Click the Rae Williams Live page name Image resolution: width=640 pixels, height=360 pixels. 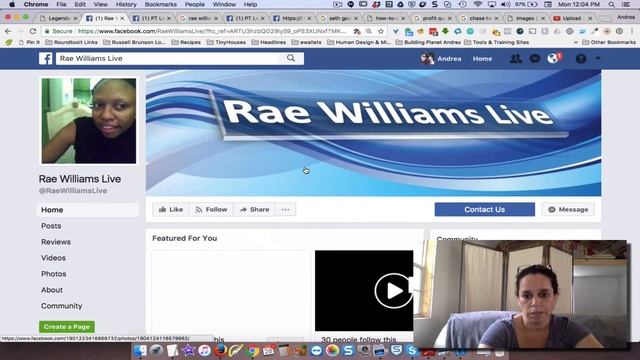[80, 179]
